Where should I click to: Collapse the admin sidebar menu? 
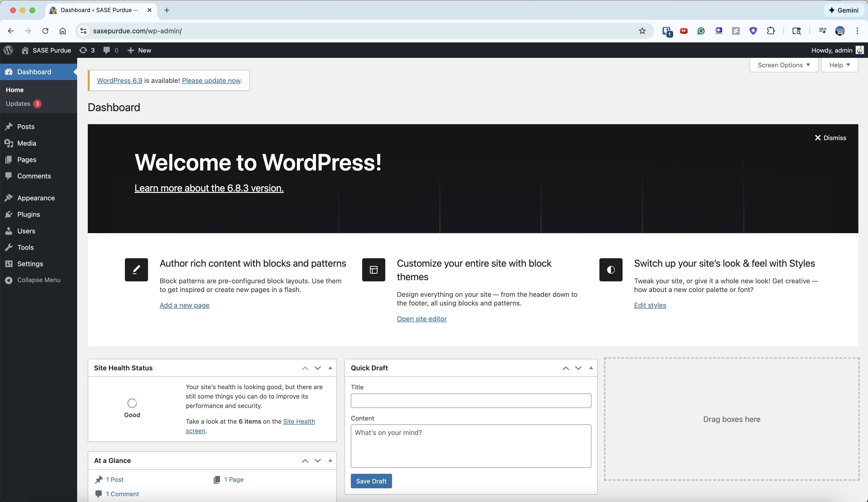coord(39,280)
